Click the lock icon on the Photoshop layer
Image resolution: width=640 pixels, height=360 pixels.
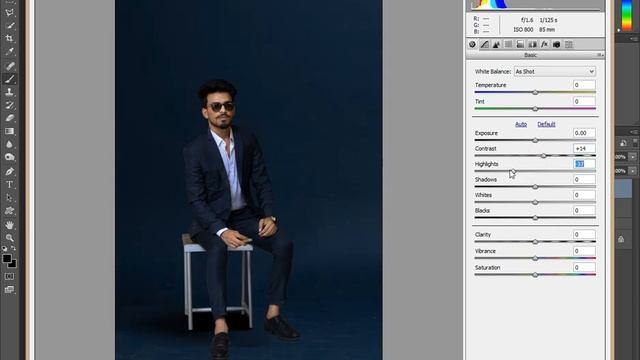(x=621, y=240)
